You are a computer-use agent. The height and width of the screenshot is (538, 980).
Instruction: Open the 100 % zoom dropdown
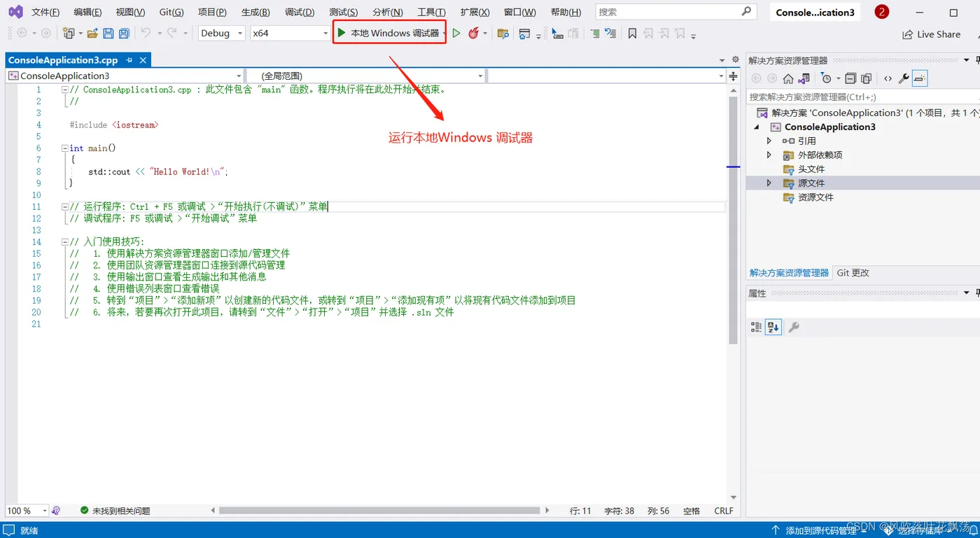tap(27, 511)
